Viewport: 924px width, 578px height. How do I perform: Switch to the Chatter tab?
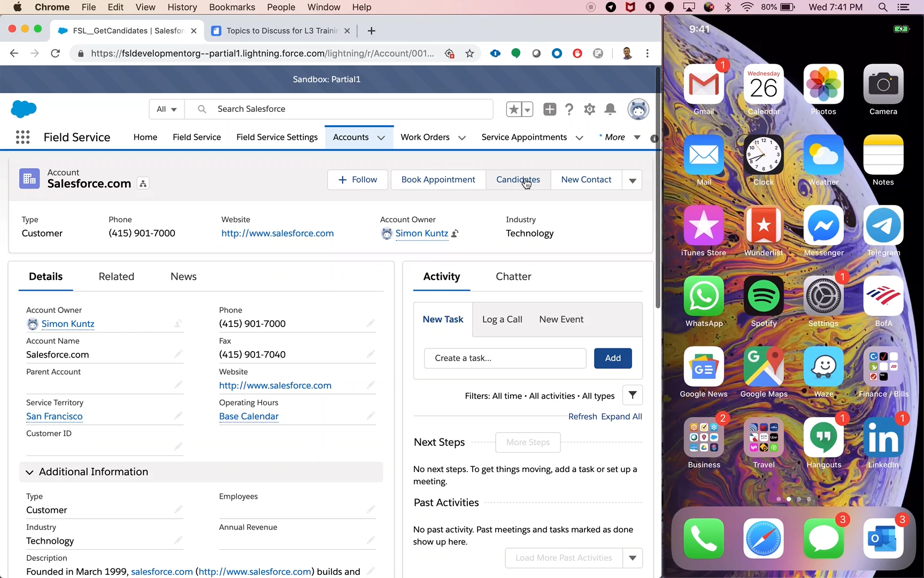click(513, 277)
